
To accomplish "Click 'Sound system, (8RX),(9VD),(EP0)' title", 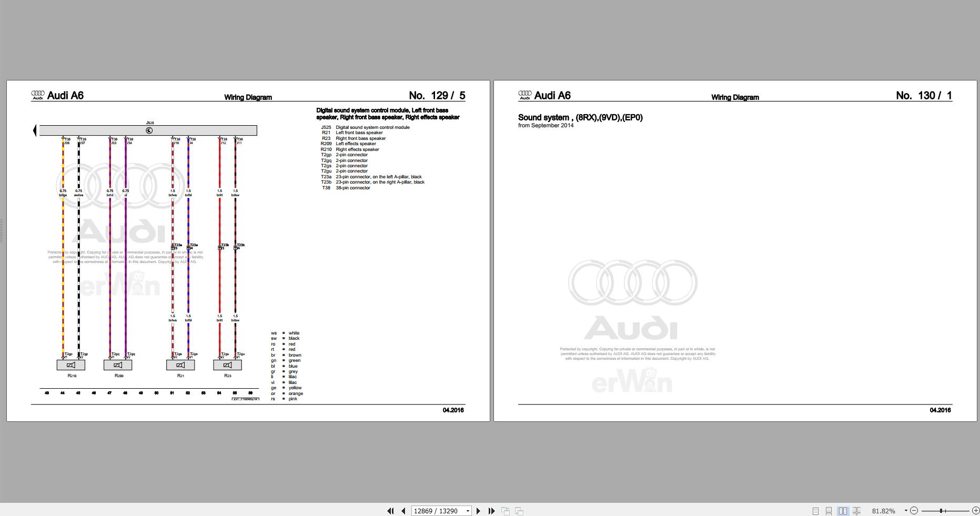I will (580, 117).
